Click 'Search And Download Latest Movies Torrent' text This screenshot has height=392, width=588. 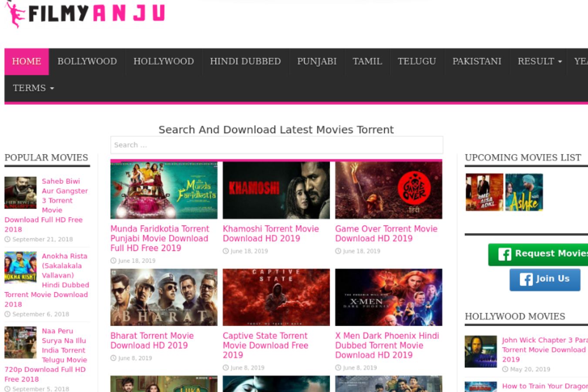pyautogui.click(x=276, y=130)
